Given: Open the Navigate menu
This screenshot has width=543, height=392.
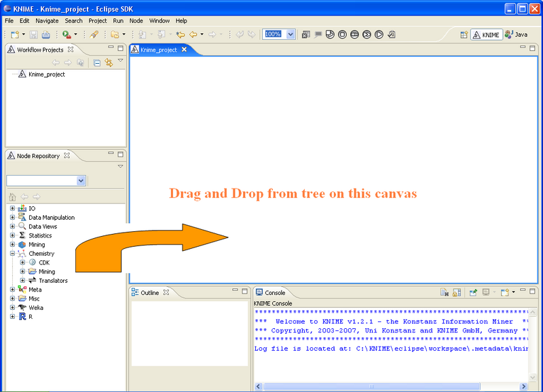Looking at the screenshot, I should click(47, 21).
